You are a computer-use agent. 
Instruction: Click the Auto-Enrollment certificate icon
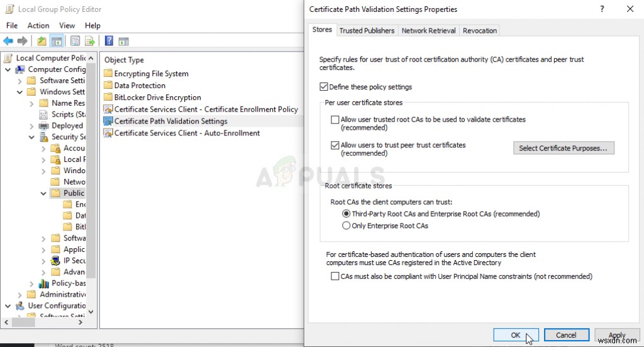click(x=108, y=134)
